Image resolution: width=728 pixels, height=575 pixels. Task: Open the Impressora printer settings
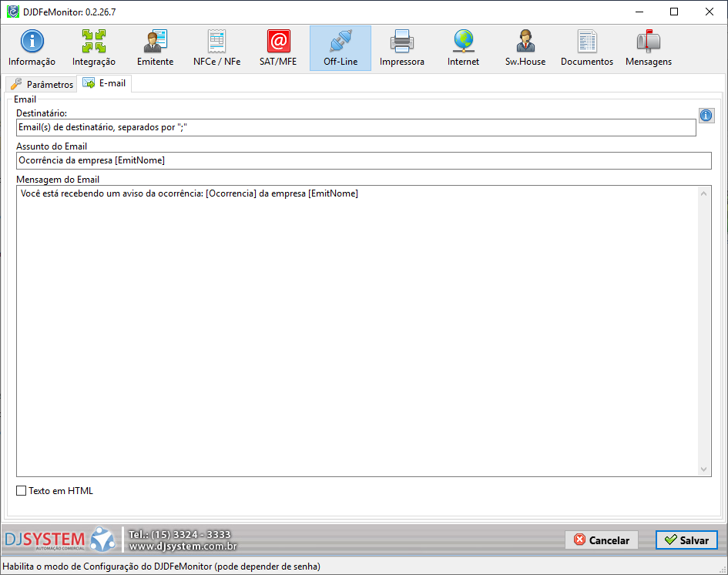(x=401, y=48)
